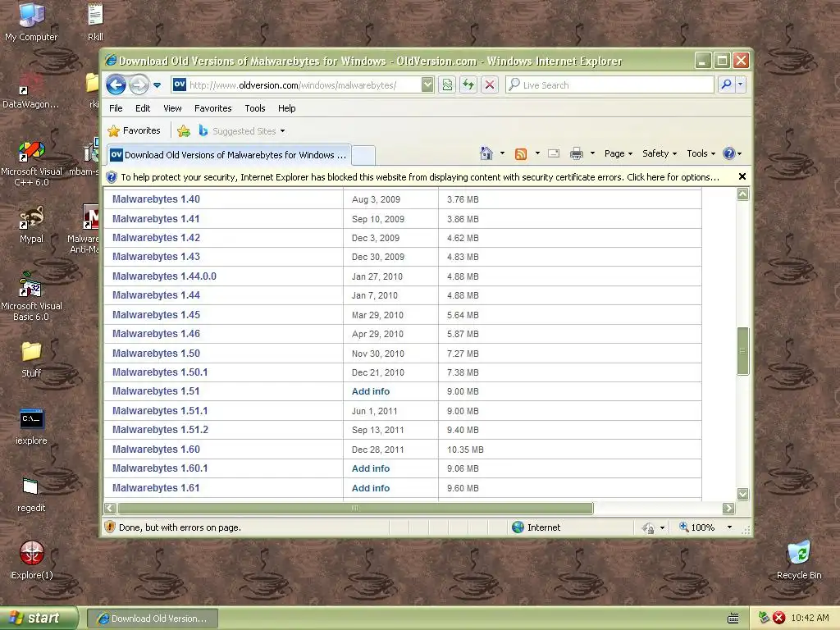This screenshot has height=630, width=840.
Task: Open the Tools menu in menu bar
Action: [255, 108]
